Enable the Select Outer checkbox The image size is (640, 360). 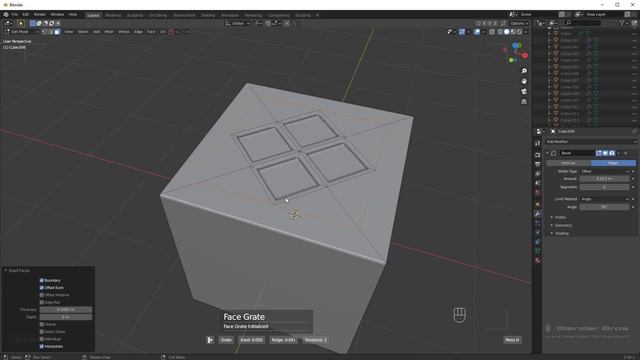click(42, 332)
